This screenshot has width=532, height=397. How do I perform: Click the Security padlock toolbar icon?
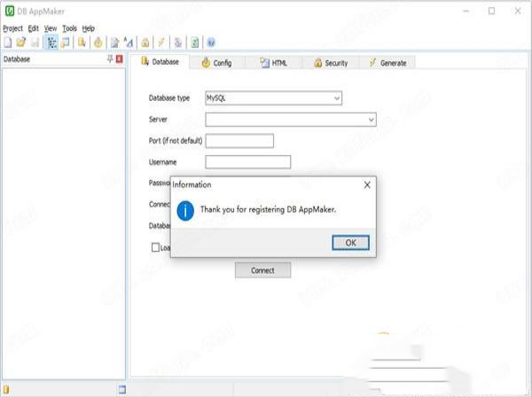click(x=145, y=43)
